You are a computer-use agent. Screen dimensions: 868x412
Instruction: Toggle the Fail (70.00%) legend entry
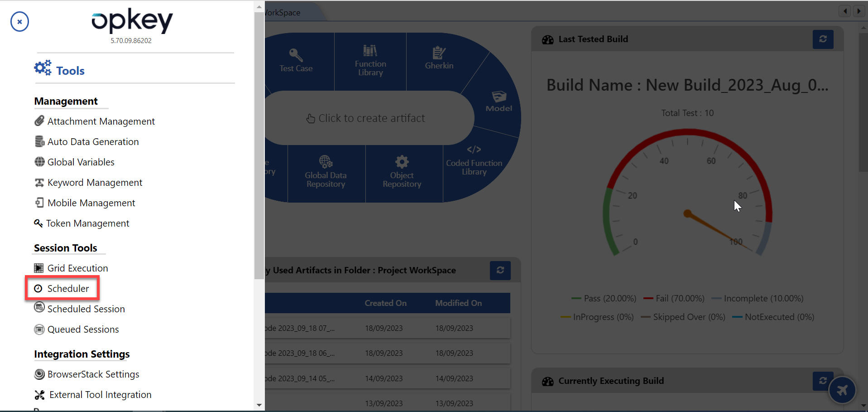[674, 298]
